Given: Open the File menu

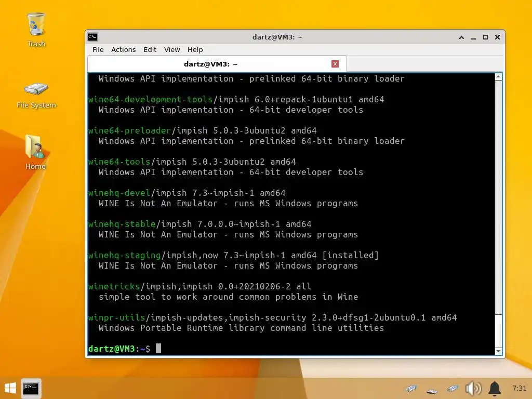Looking at the screenshot, I should pyautogui.click(x=98, y=49).
